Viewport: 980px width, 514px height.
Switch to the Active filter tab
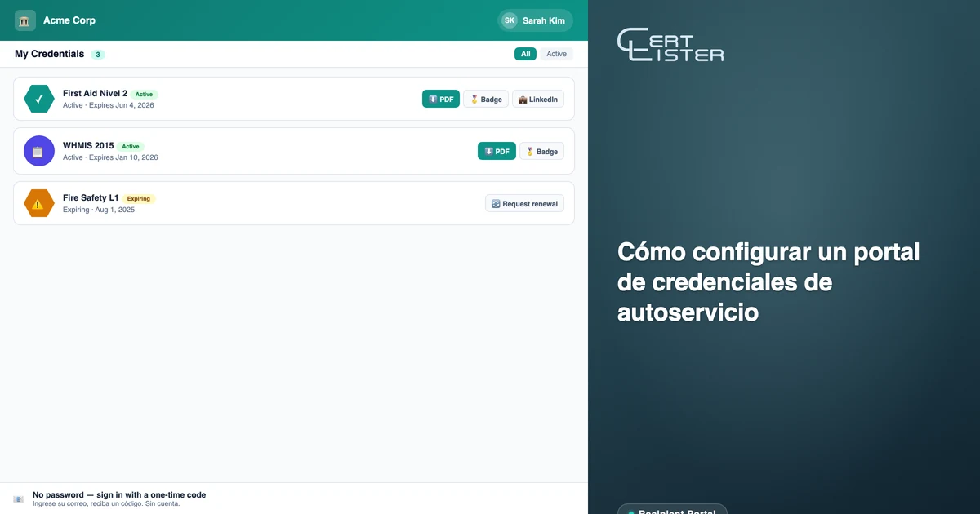(x=556, y=54)
